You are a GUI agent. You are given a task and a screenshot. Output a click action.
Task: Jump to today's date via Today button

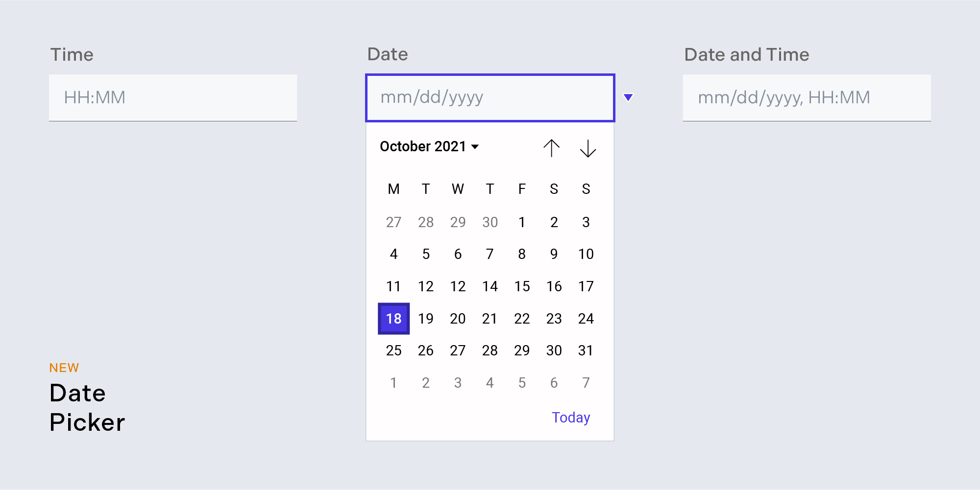pos(570,417)
